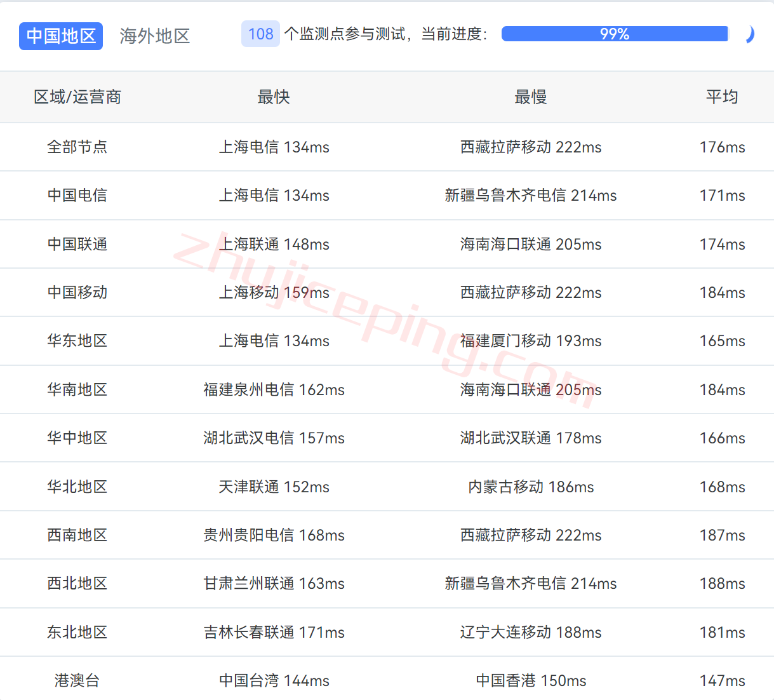Select the 西南地区 row label
This screenshot has width=774, height=700.
click(x=77, y=535)
